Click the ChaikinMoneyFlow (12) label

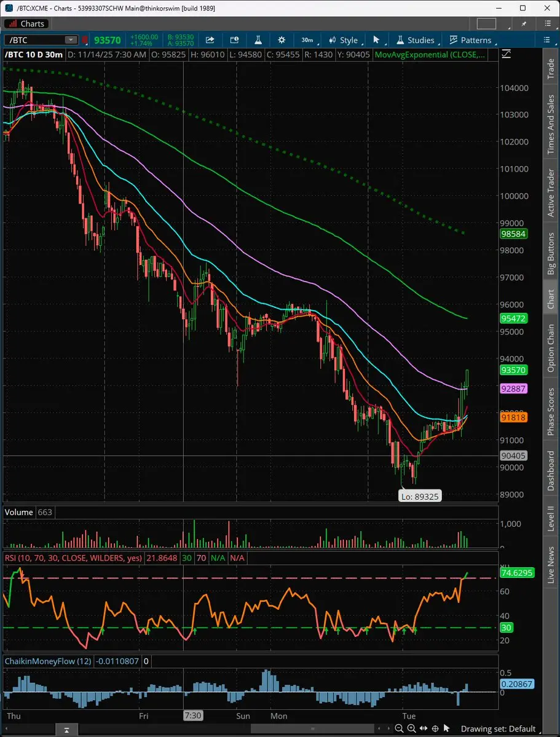(48, 661)
